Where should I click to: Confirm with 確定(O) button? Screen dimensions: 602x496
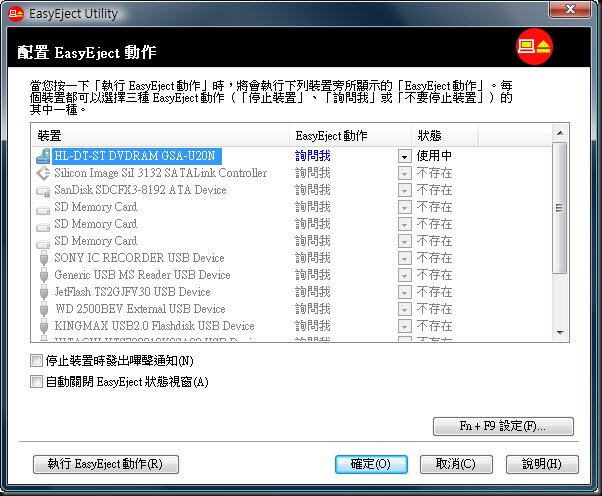[371, 464]
